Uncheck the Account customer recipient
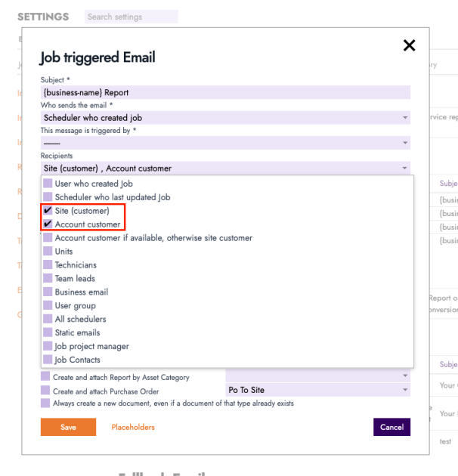458x476 pixels. [48, 224]
